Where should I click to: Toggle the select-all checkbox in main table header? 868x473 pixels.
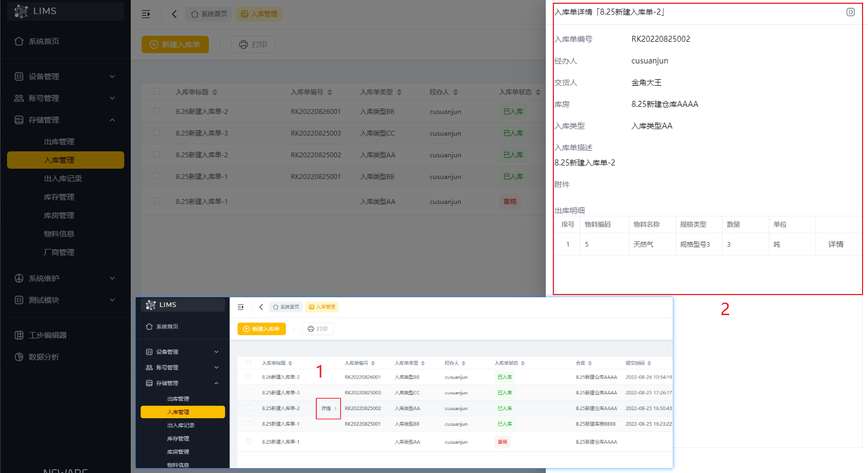157,92
